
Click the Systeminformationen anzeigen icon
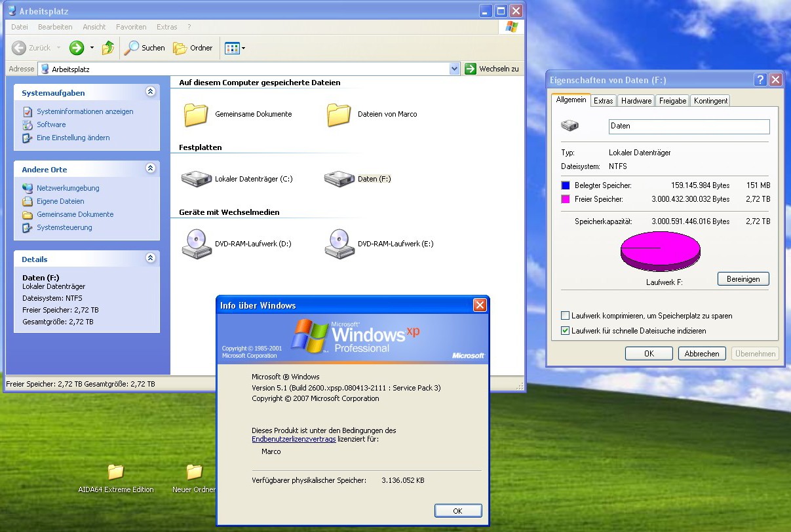(28, 112)
